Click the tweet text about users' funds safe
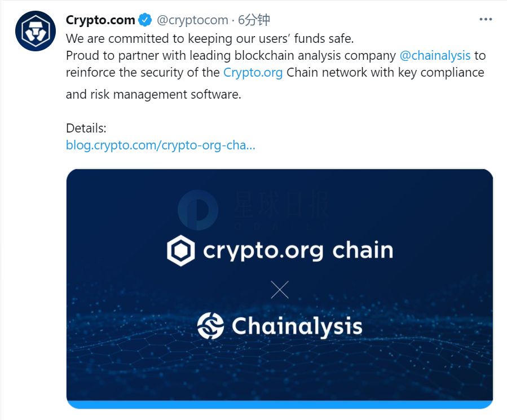 (210, 38)
